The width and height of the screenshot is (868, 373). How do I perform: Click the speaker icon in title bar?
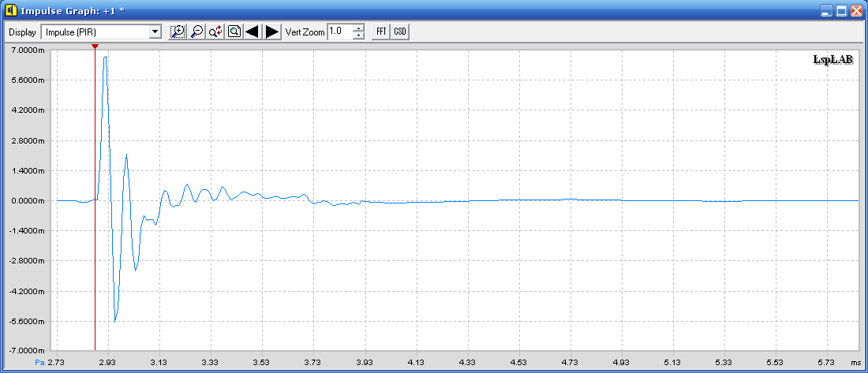tap(10, 10)
